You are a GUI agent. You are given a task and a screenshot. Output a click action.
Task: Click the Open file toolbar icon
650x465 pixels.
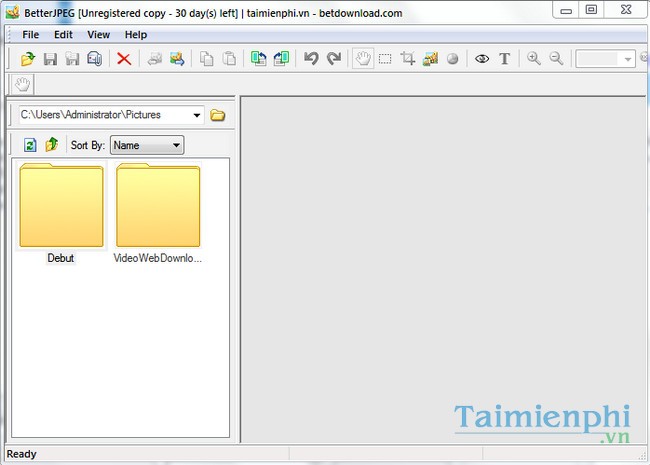pos(28,59)
